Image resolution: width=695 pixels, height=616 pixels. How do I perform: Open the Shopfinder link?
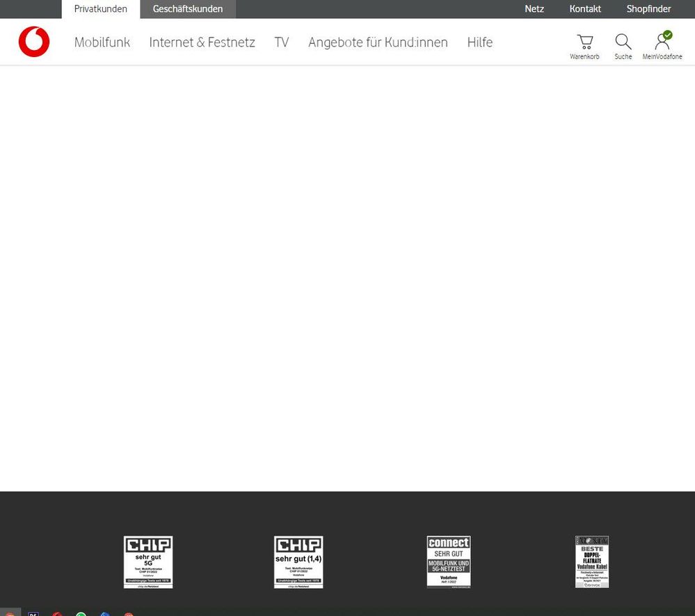pyautogui.click(x=648, y=8)
